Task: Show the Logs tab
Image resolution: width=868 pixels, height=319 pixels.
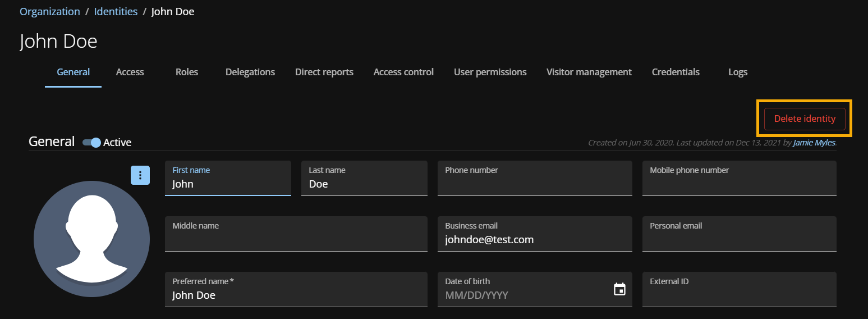Action: tap(738, 72)
